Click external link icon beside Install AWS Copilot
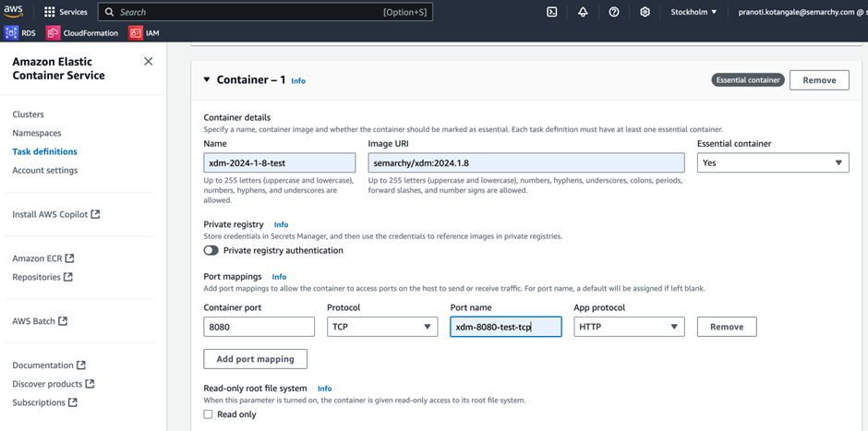The image size is (868, 431). point(95,213)
